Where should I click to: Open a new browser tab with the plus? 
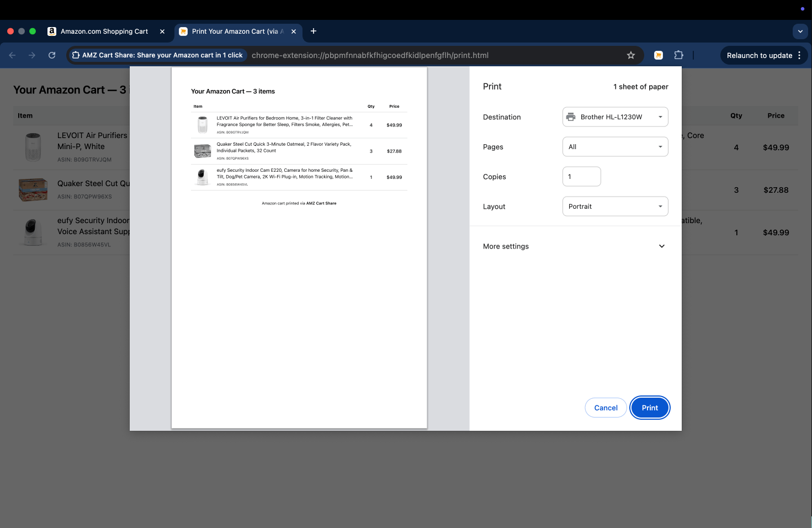pyautogui.click(x=313, y=31)
